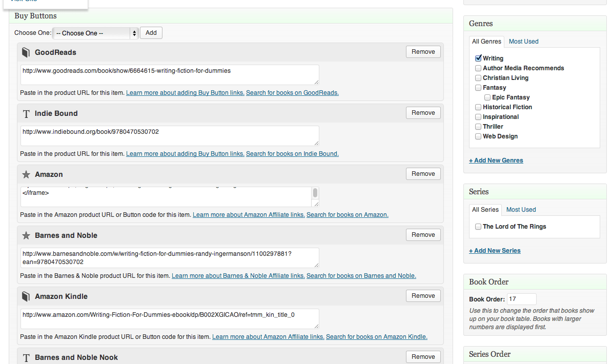Open Learn more Amazon Affiliate link under Kindle
This screenshot has width=612, height=364.
268,337
